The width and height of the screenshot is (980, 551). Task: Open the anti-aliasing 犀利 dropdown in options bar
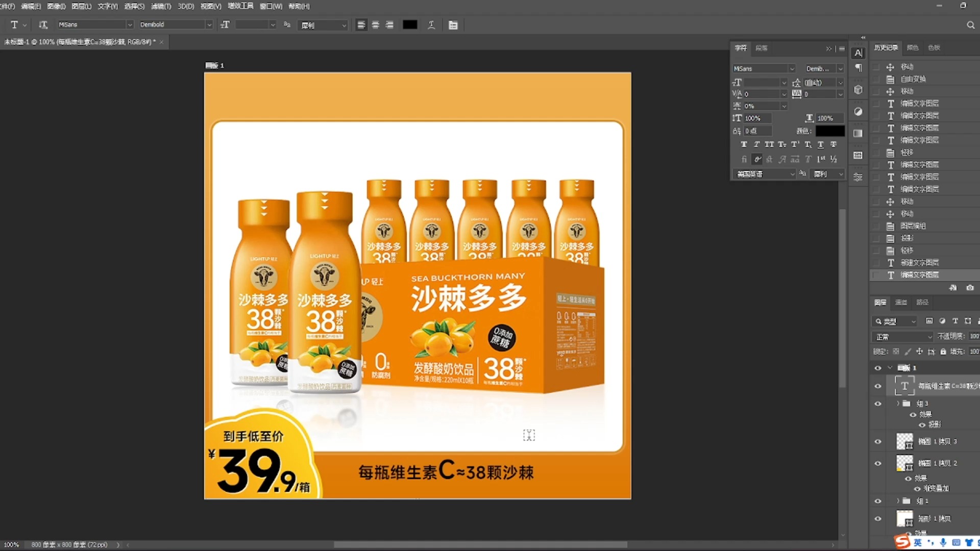coord(324,25)
